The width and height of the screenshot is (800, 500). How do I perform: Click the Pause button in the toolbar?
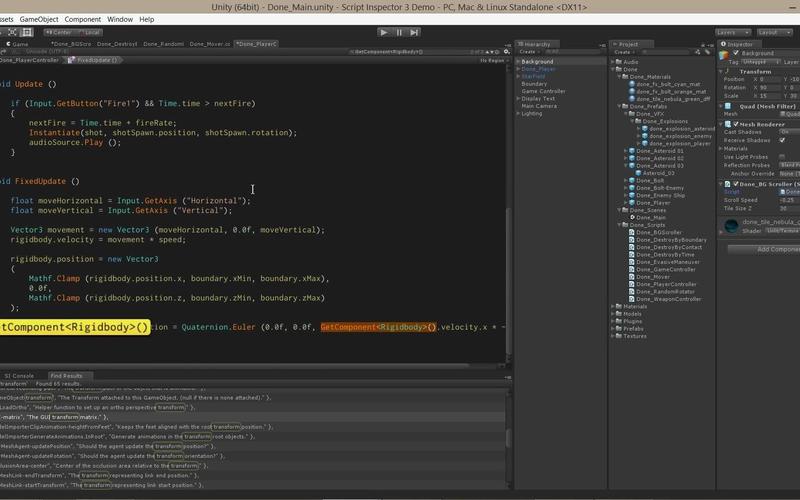pyautogui.click(x=400, y=32)
